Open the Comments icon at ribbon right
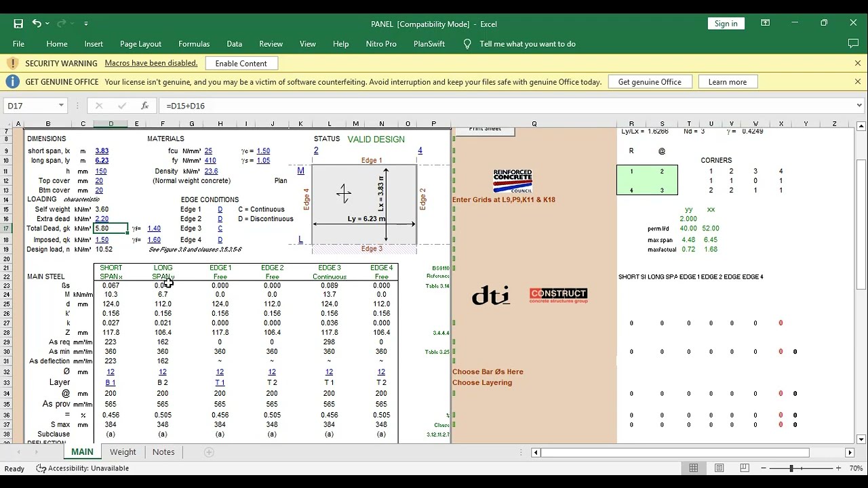 coord(854,43)
